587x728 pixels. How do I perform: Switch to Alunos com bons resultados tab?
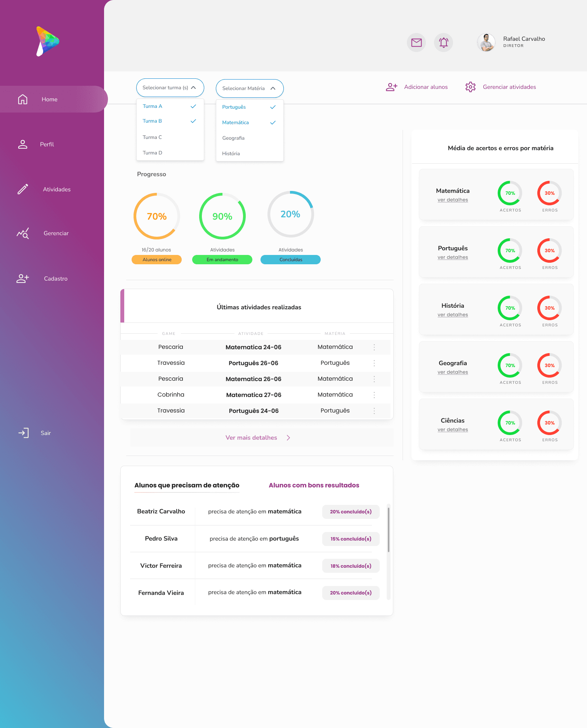click(314, 485)
